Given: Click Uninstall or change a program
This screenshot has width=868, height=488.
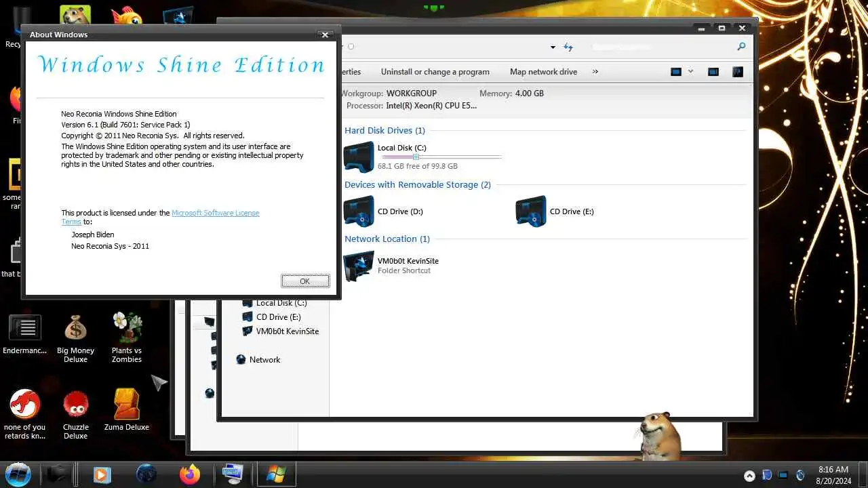Looking at the screenshot, I should 435,71.
